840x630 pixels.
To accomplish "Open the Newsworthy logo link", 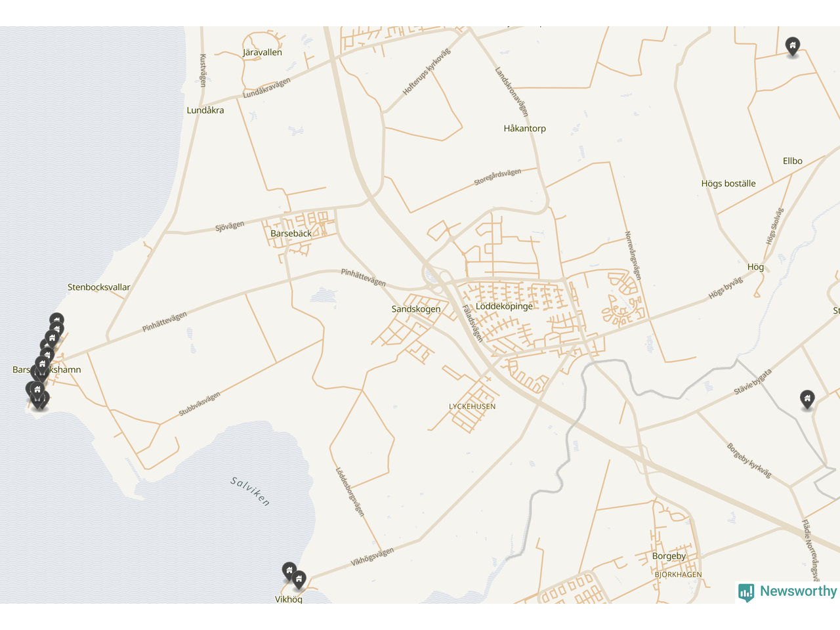I will coord(787,592).
